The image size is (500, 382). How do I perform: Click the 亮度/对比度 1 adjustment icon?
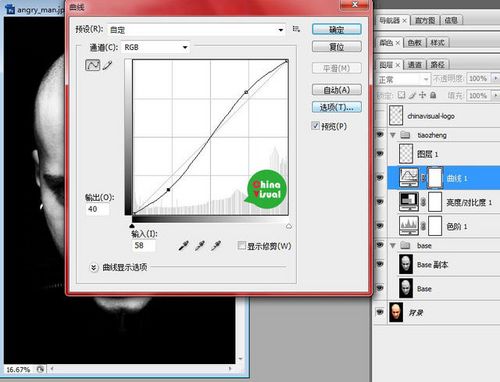point(409,202)
